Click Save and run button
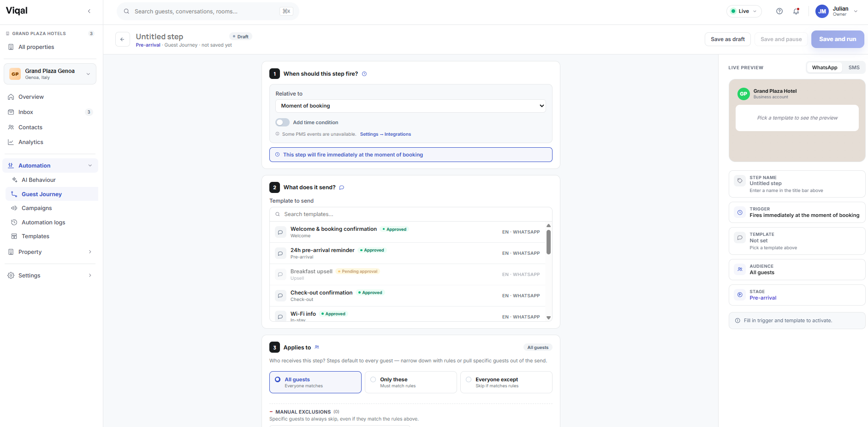 (838, 39)
